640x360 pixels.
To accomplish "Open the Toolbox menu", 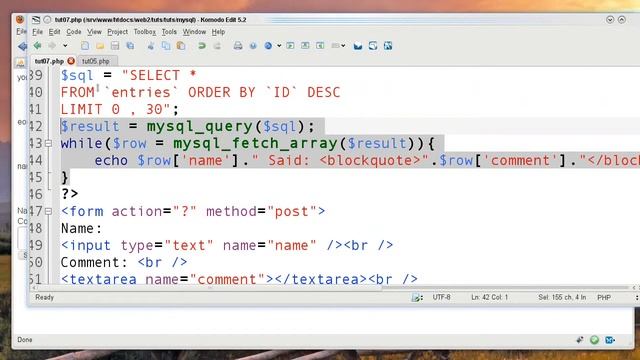I will tap(144, 32).
